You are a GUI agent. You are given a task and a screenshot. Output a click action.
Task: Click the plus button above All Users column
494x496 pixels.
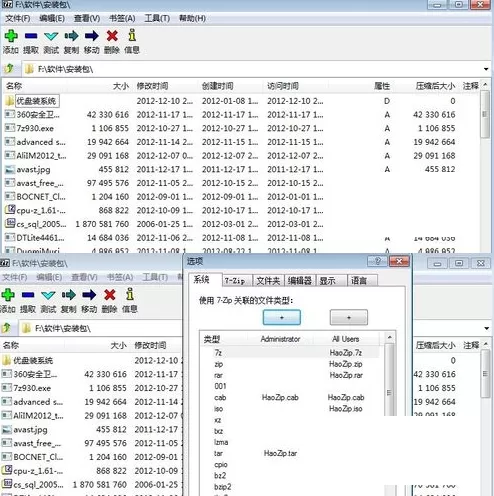[349, 317]
